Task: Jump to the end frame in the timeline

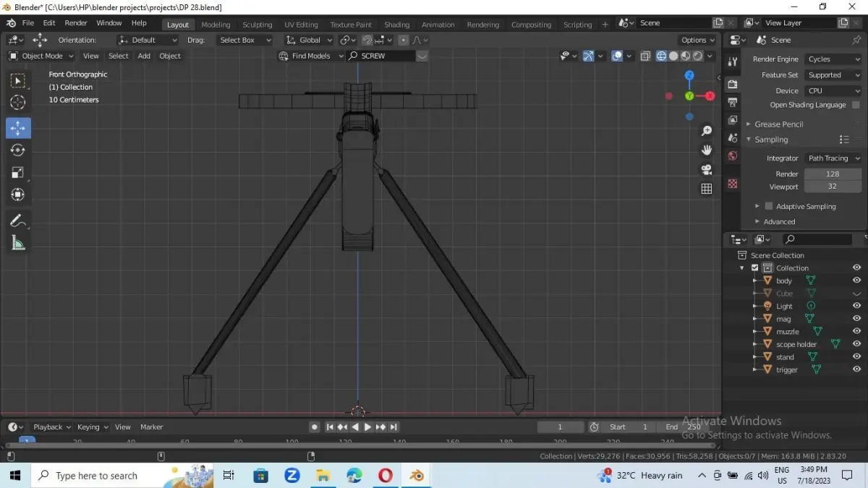Action: point(395,427)
